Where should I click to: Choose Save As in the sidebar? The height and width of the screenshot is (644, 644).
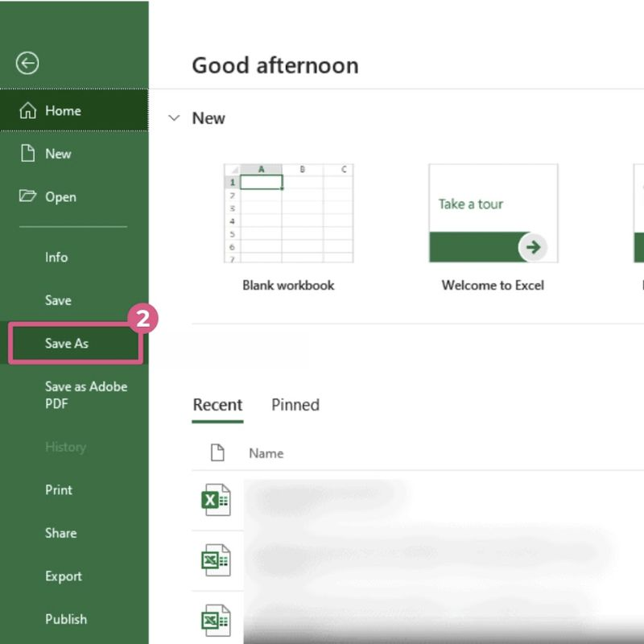[x=75, y=344]
